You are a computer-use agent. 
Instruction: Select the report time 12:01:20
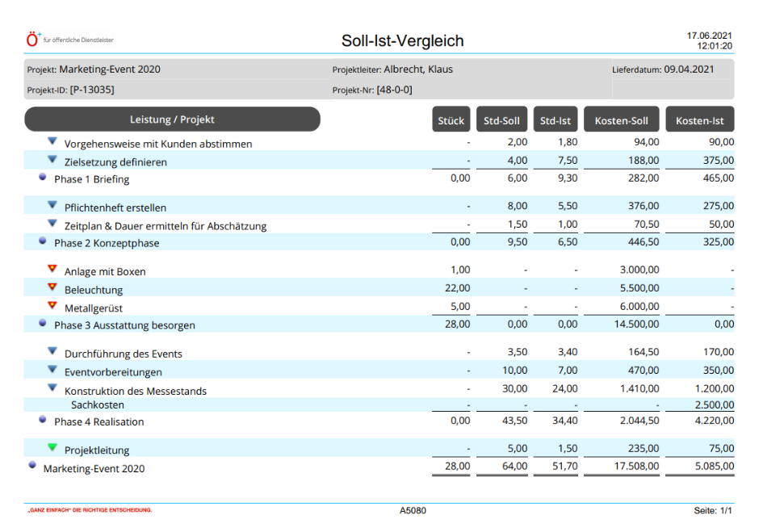(715, 46)
